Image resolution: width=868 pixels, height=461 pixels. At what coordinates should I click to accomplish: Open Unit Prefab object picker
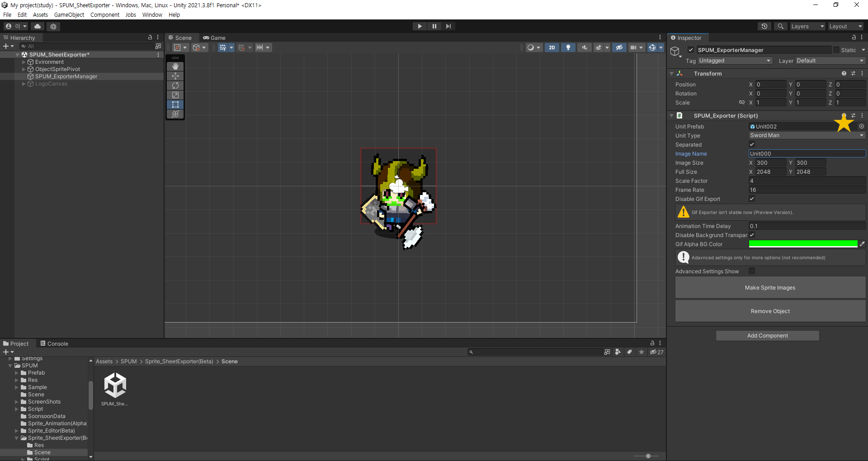[x=862, y=127]
